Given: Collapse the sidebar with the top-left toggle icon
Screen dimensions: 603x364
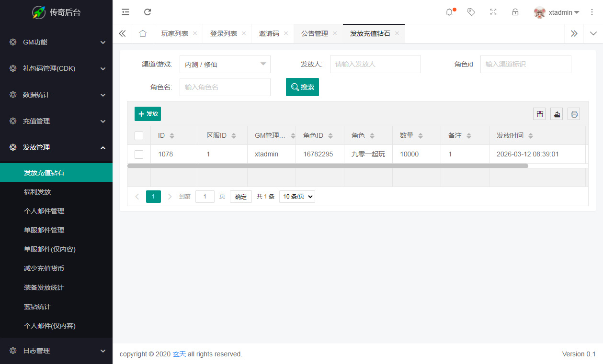Looking at the screenshot, I should coord(125,12).
